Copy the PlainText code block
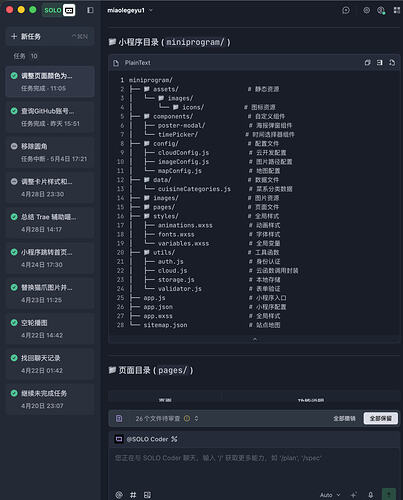The height and width of the screenshot is (500, 403). (x=367, y=63)
